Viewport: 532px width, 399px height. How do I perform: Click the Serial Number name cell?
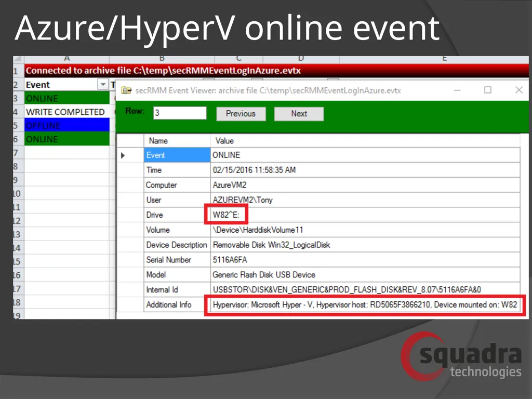177,260
